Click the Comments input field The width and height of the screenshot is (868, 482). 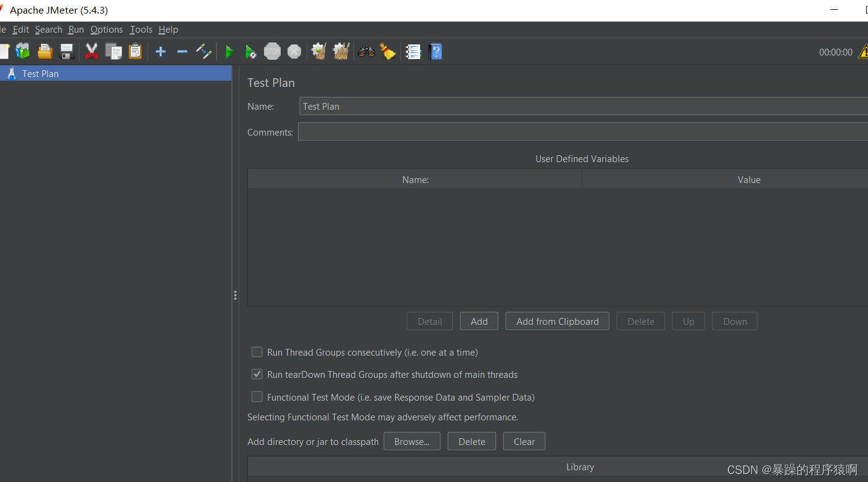click(583, 131)
